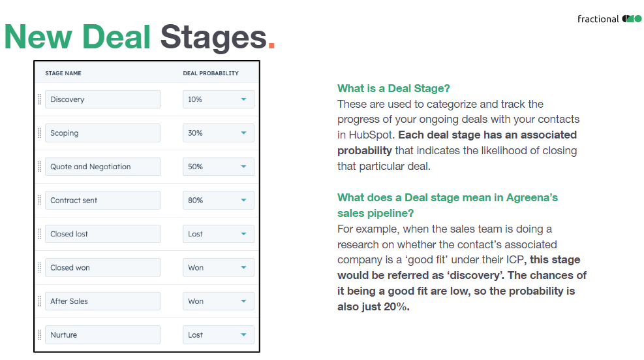Image resolution: width=644 pixels, height=360 pixels.
Task: Open Won dropdown in After Sales row
Action: point(219,301)
